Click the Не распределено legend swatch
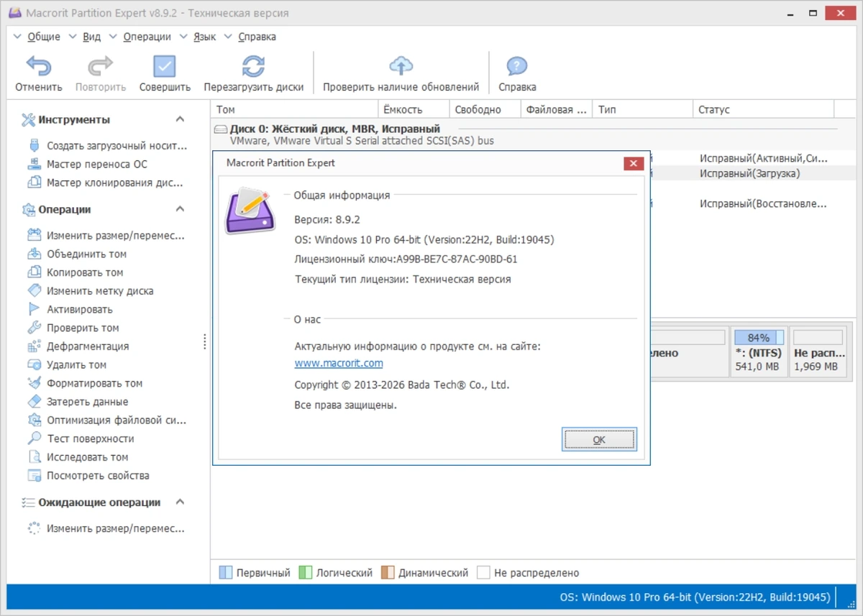 coord(483,573)
